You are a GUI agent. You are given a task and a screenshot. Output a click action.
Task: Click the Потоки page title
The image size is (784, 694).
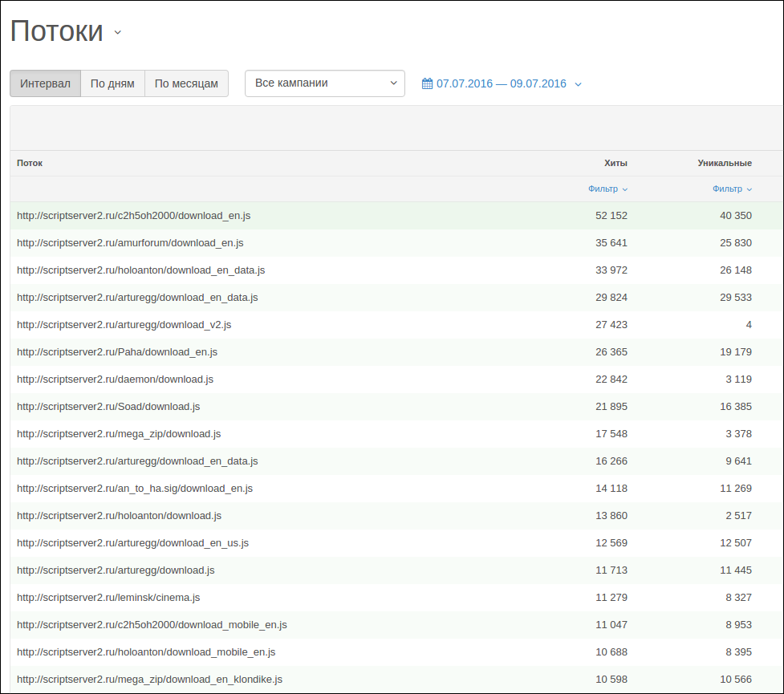(56, 31)
